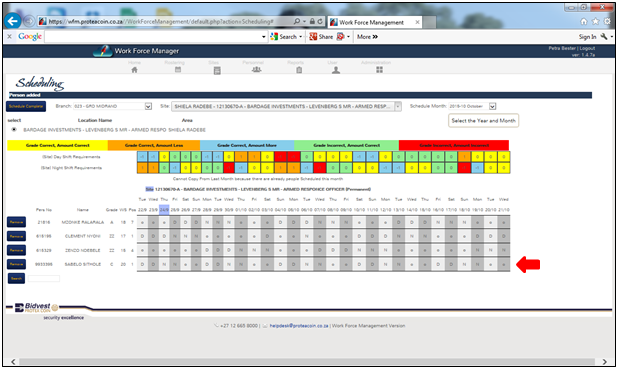Click the browser Forward arrow
617x369 pixels.
(29, 21)
